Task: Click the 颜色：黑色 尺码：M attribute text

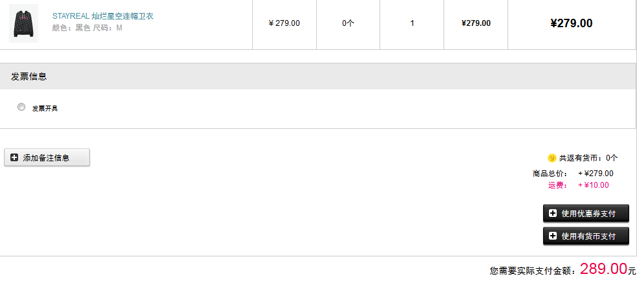Action: tap(87, 28)
